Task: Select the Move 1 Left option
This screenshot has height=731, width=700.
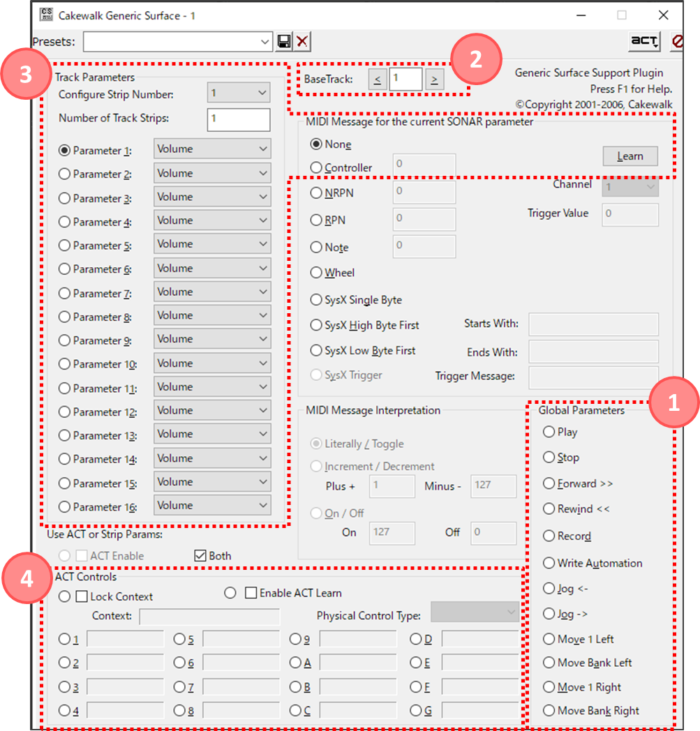Action: click(549, 639)
